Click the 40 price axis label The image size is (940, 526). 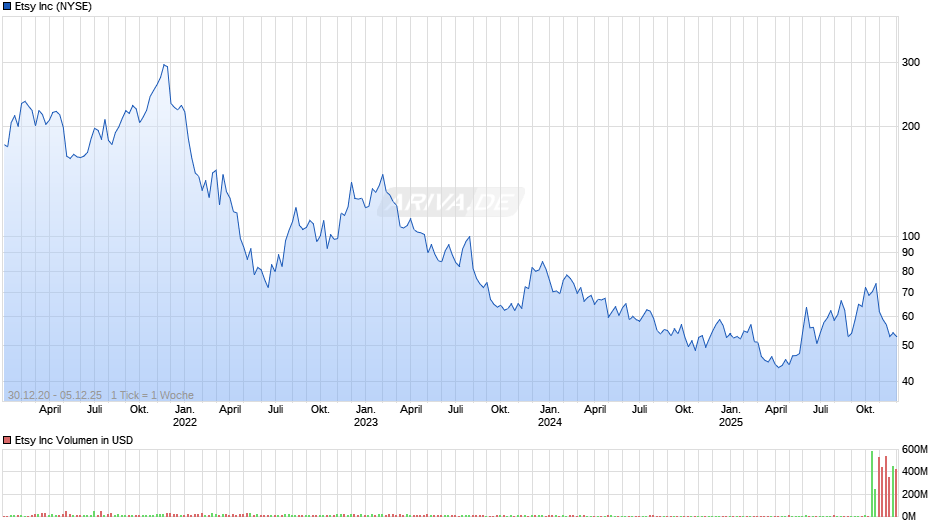click(908, 381)
